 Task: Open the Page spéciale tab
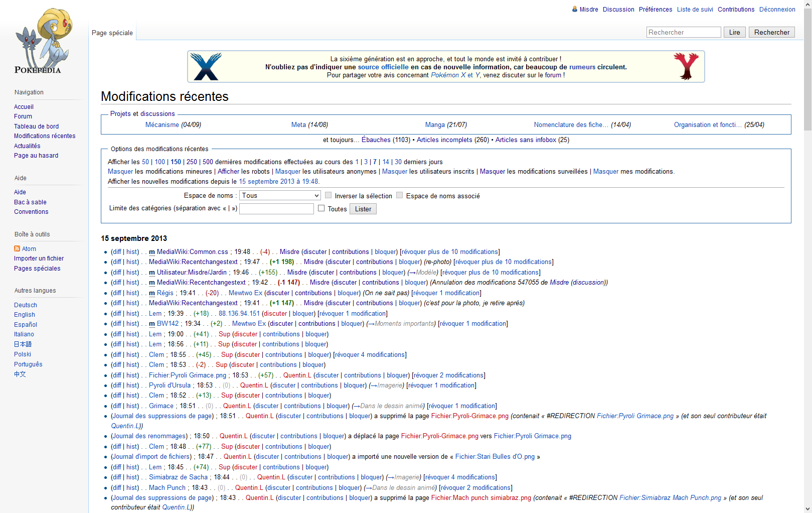click(x=112, y=33)
